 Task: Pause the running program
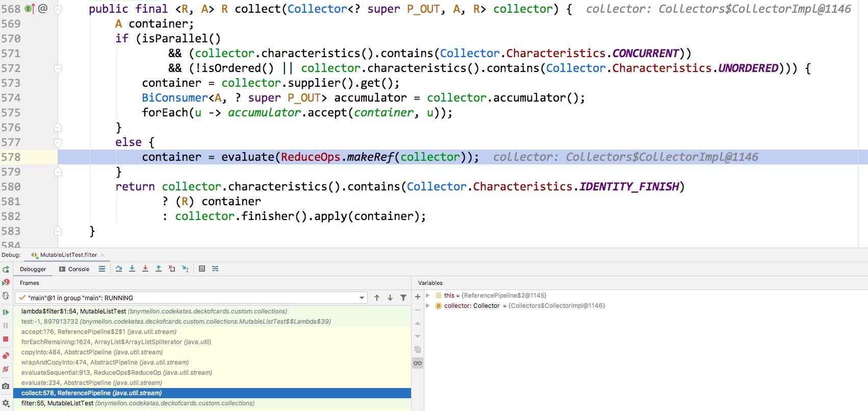pos(6,325)
